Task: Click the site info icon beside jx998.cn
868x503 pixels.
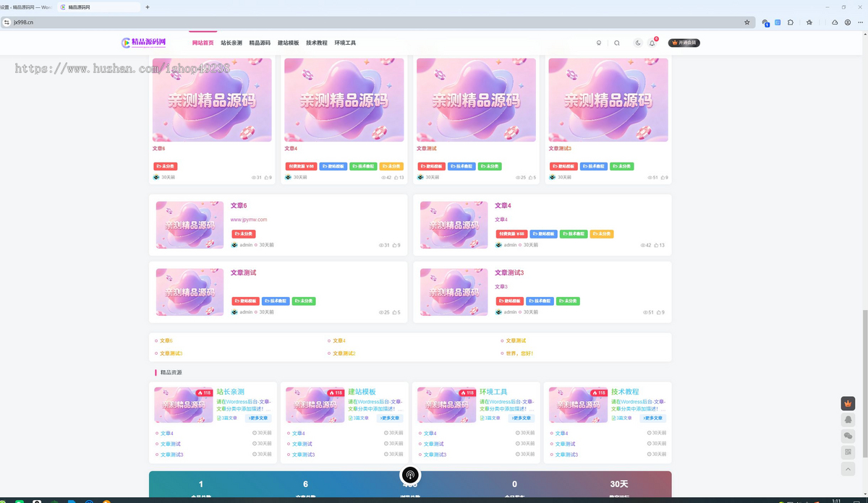Action: click(7, 22)
